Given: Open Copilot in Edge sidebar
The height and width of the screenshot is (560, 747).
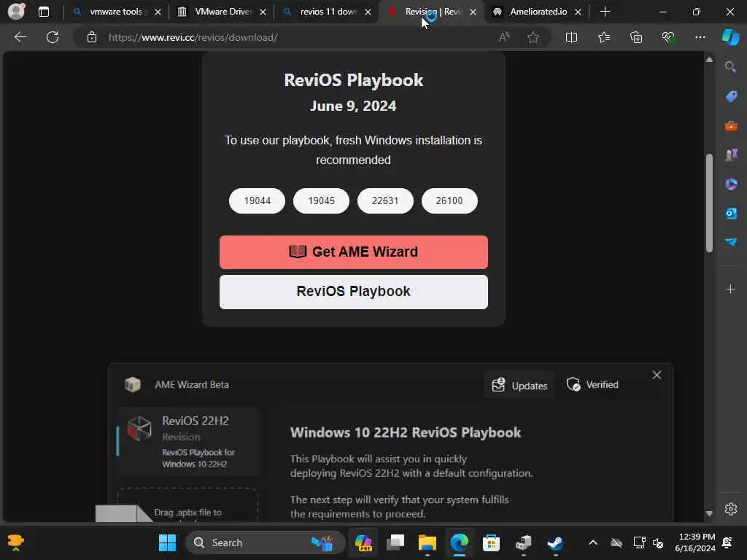Looking at the screenshot, I should pyautogui.click(x=730, y=37).
